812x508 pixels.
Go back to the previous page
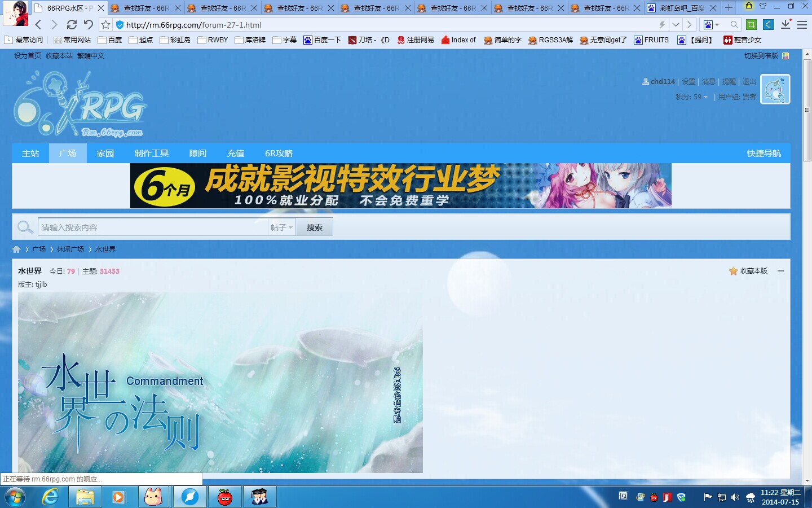(38, 25)
